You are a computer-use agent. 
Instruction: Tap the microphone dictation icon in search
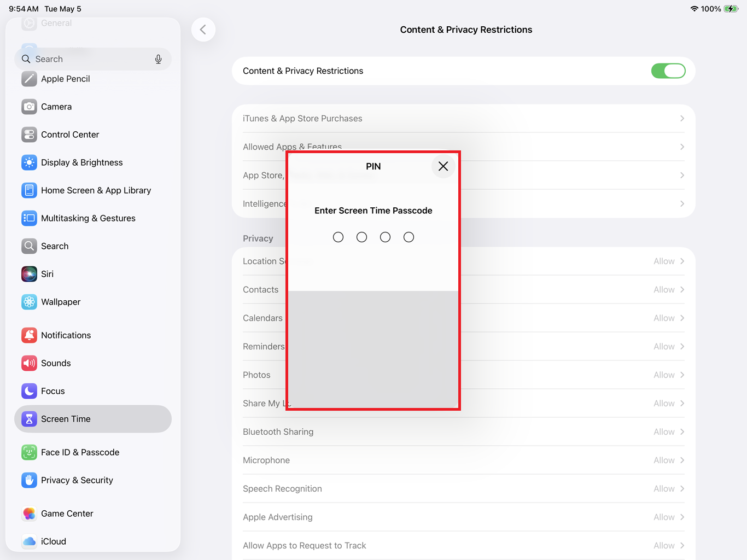158,59
